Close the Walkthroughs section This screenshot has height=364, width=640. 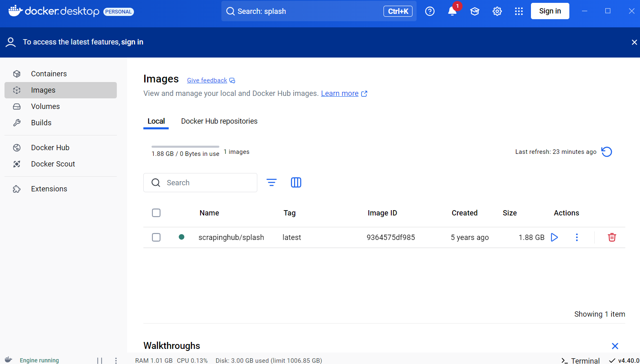pos(615,346)
